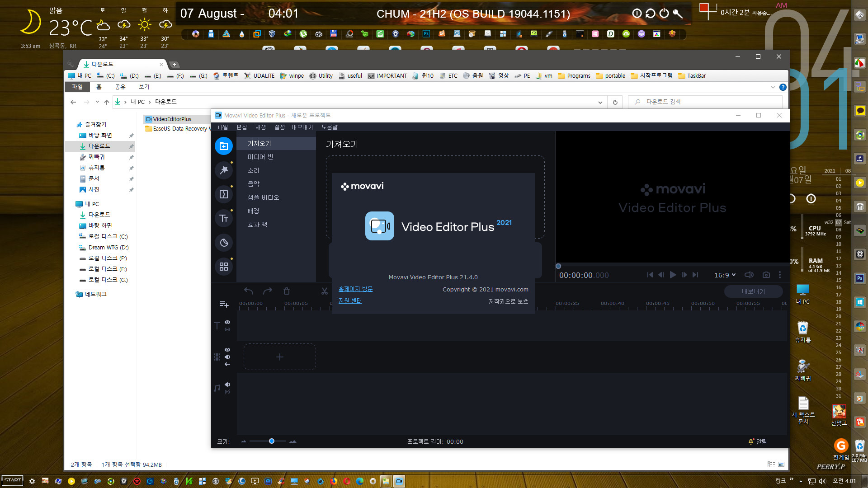Click the add media plus placeholder

coord(280,357)
